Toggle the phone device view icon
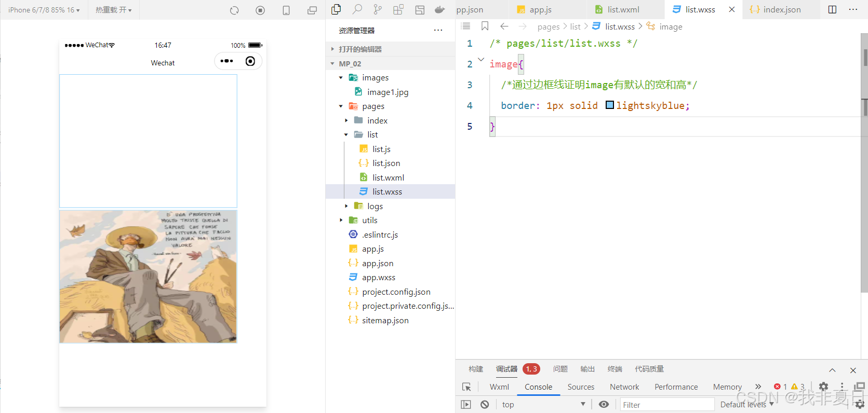 [x=286, y=10]
